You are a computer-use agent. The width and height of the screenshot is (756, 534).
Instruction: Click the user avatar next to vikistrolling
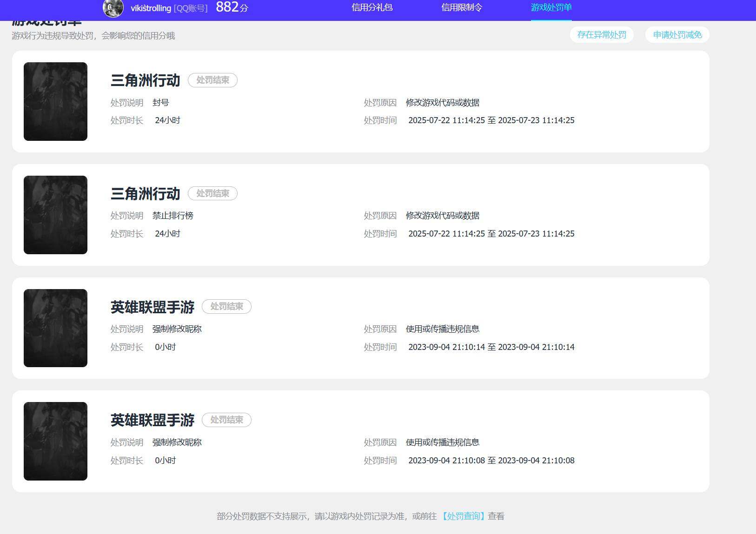click(x=113, y=8)
